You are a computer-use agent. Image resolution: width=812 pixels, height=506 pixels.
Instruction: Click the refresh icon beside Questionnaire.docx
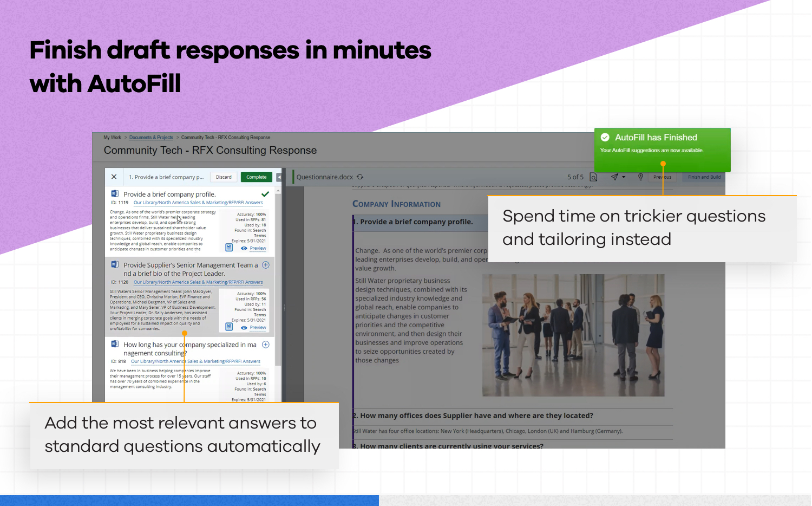[360, 177]
